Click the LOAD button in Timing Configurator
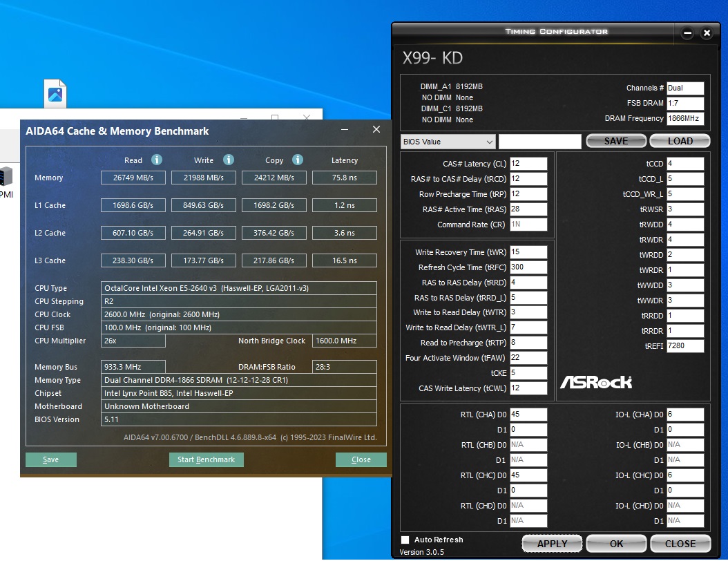This screenshot has width=728, height=561. 680,141
